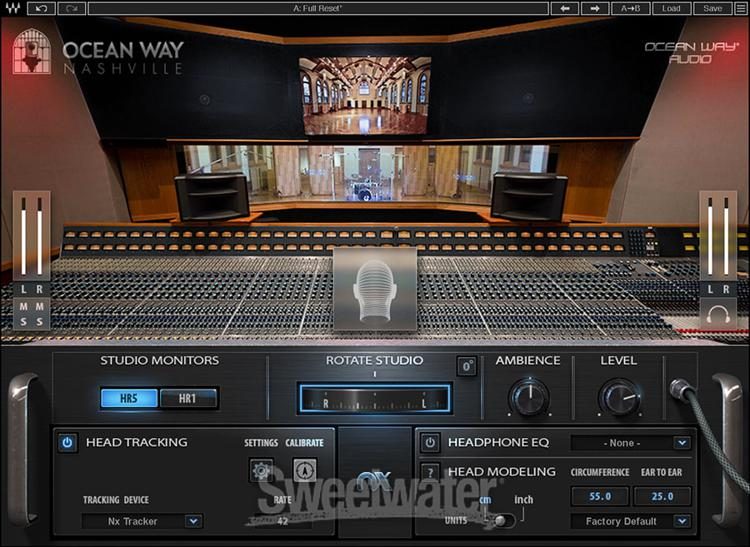Undo the last change
Viewport: 750px width, 547px height.
click(x=41, y=9)
